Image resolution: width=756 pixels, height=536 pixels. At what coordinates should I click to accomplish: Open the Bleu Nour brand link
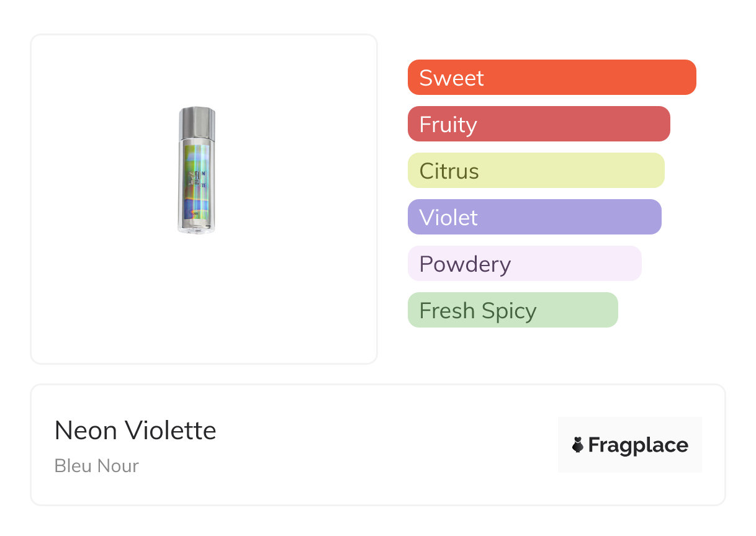[x=97, y=466]
